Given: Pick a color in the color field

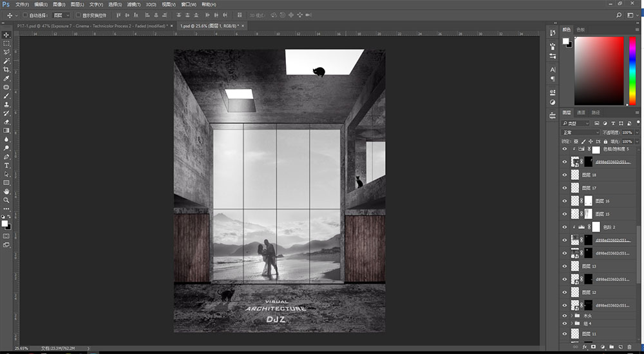Looking at the screenshot, I should [599, 71].
